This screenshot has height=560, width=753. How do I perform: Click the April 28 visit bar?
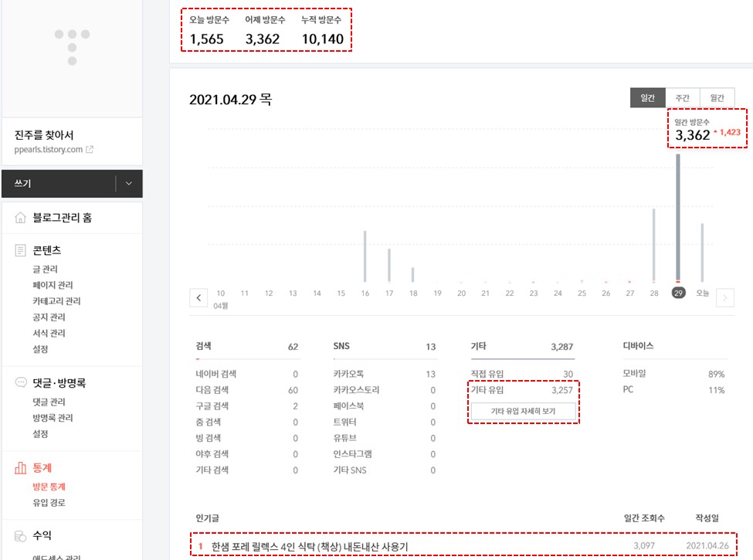coord(654,245)
